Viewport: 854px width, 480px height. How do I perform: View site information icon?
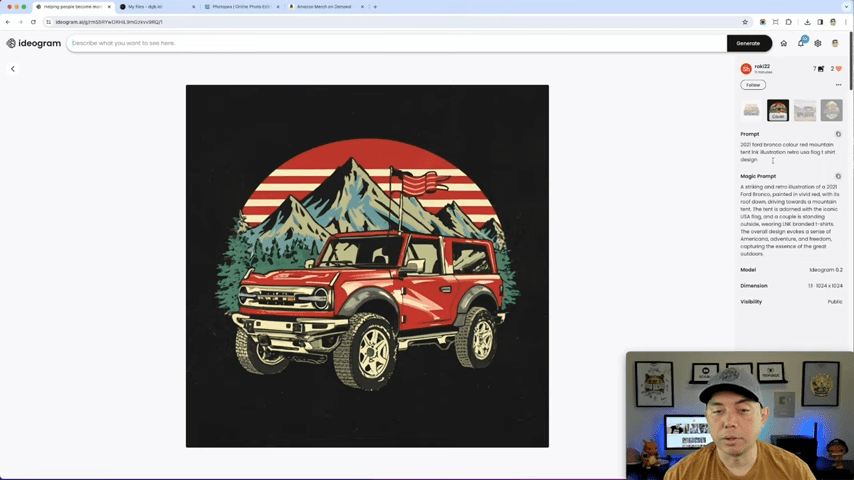pos(48,22)
